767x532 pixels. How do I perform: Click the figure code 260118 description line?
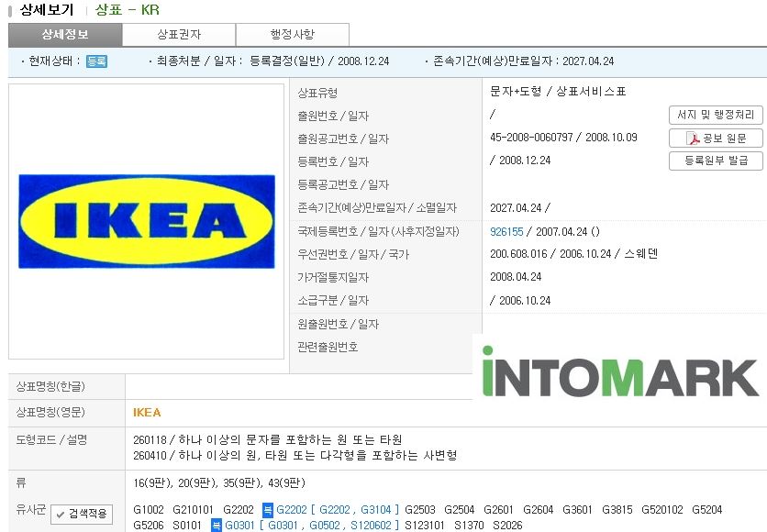click(268, 439)
